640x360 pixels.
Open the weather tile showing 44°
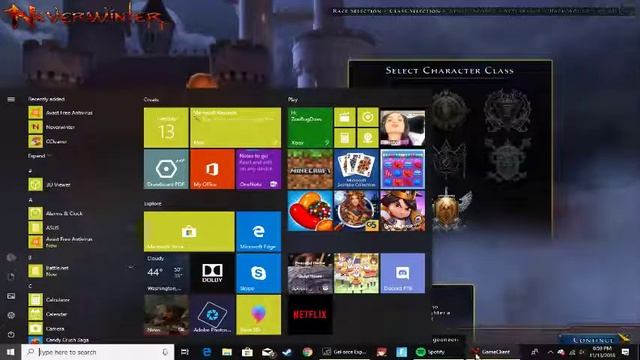pyautogui.click(x=166, y=273)
